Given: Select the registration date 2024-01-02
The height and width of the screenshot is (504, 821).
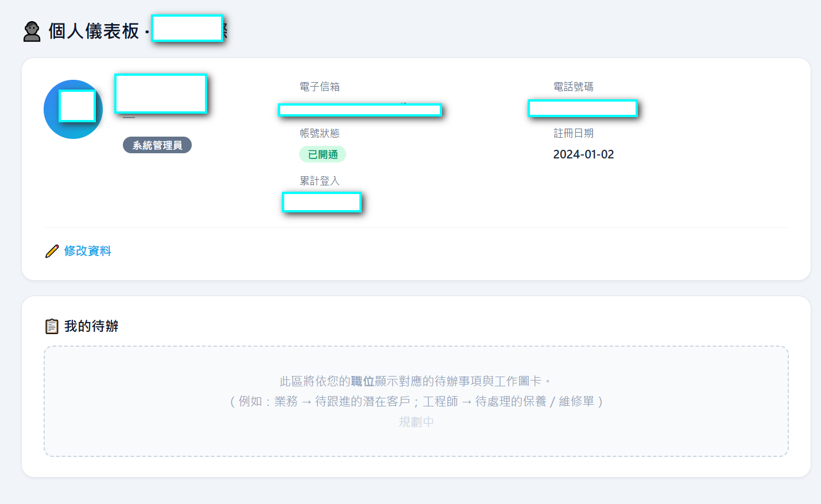Looking at the screenshot, I should [583, 154].
